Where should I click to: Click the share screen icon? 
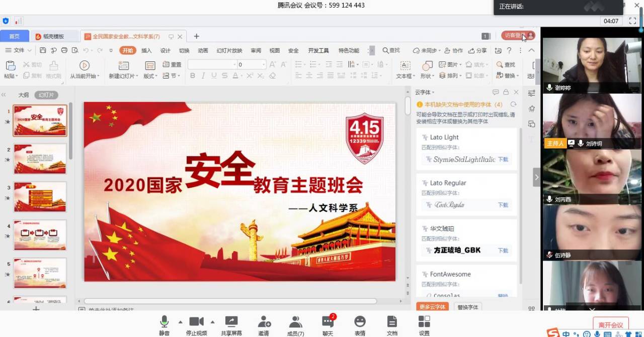coord(231,322)
